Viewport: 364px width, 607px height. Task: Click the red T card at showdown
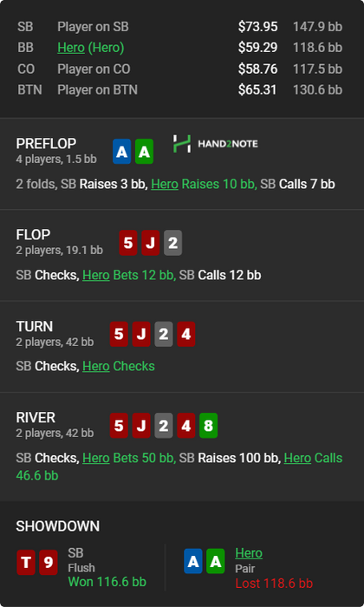[26, 562]
